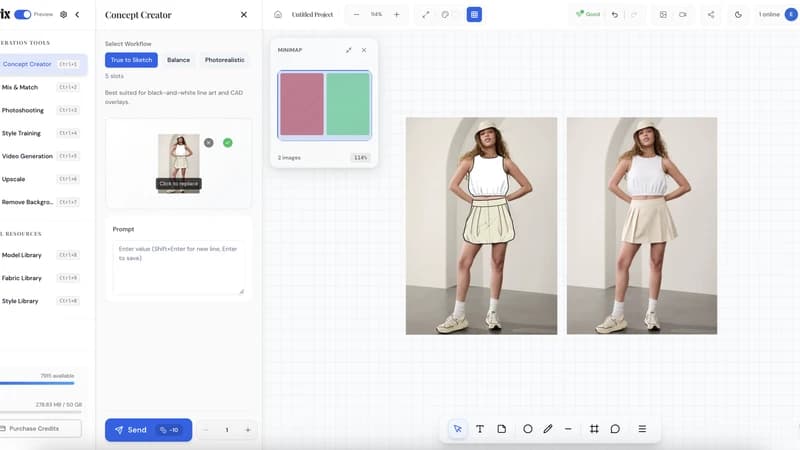Zoom in with the plus button
Image resolution: width=800 pixels, height=450 pixels.
396,14
